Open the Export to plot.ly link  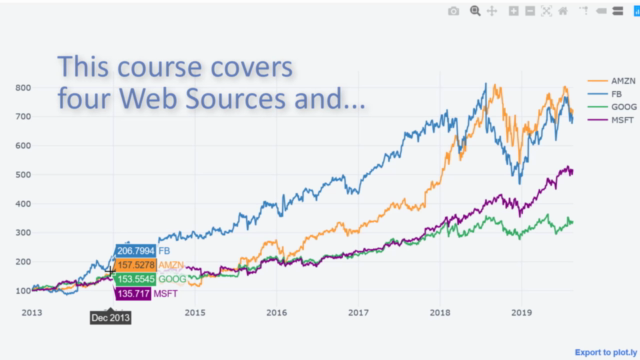606,352
